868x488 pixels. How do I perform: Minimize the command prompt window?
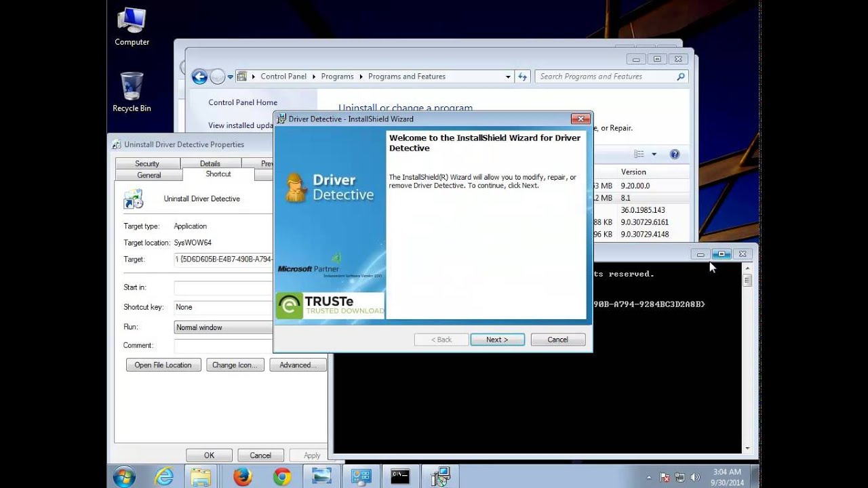(x=701, y=254)
